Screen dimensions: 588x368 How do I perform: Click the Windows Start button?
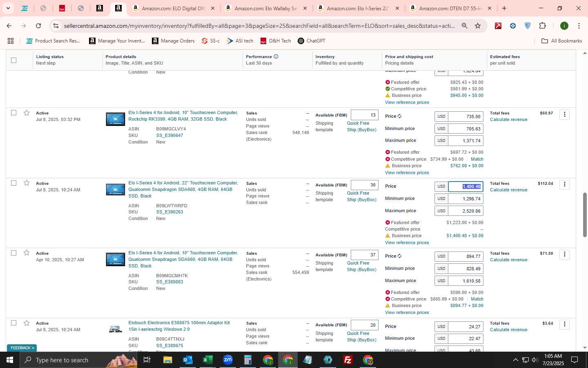(x=10, y=360)
